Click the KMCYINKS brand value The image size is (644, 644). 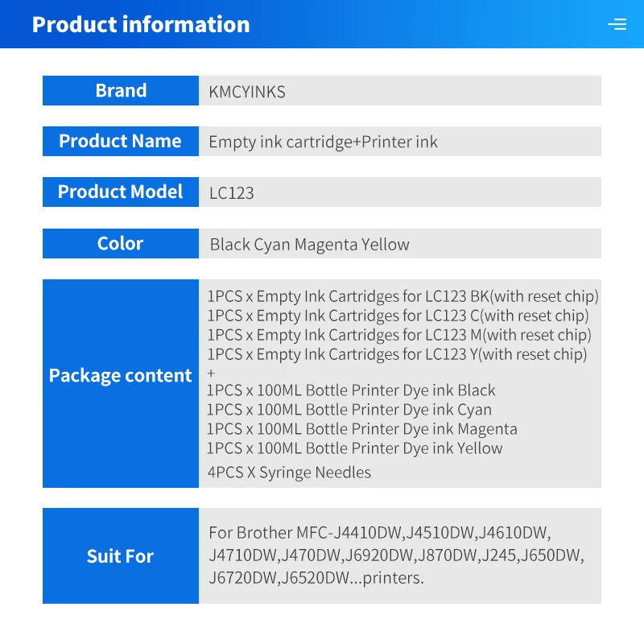[x=247, y=91]
